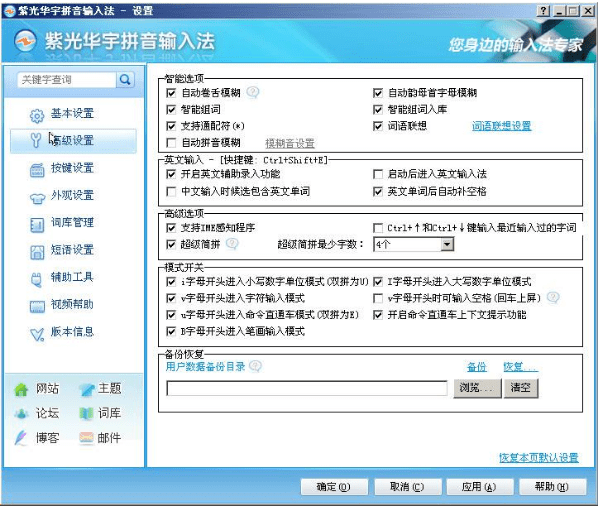Image resolution: width=600 pixels, height=510 pixels.
Task: Click the shirt icon for 外观设置
Action: (x=37, y=197)
